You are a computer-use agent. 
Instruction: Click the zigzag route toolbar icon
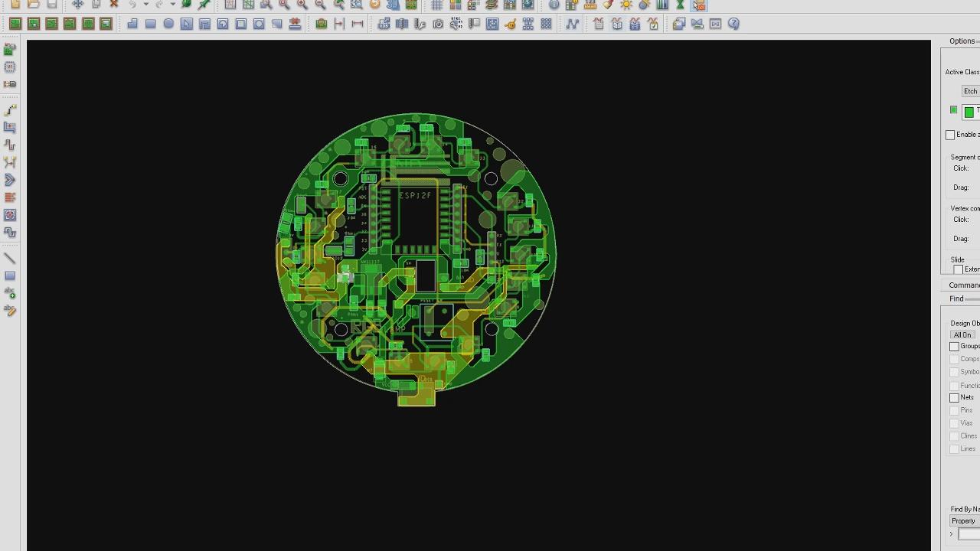point(572,24)
